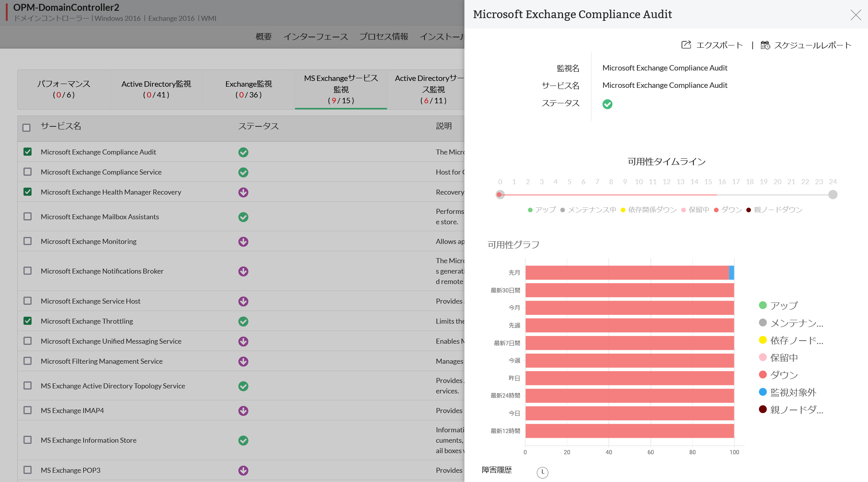Uncheck Microsoft Exchange Compliance Audit checkbox
Screen dimensions: 868x482
pyautogui.click(x=27, y=152)
